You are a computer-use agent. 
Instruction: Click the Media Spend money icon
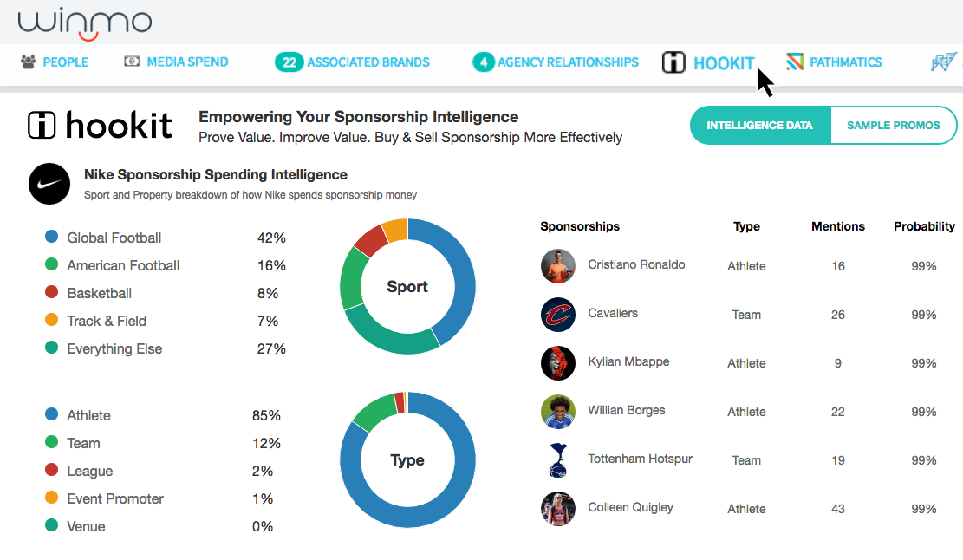(132, 62)
